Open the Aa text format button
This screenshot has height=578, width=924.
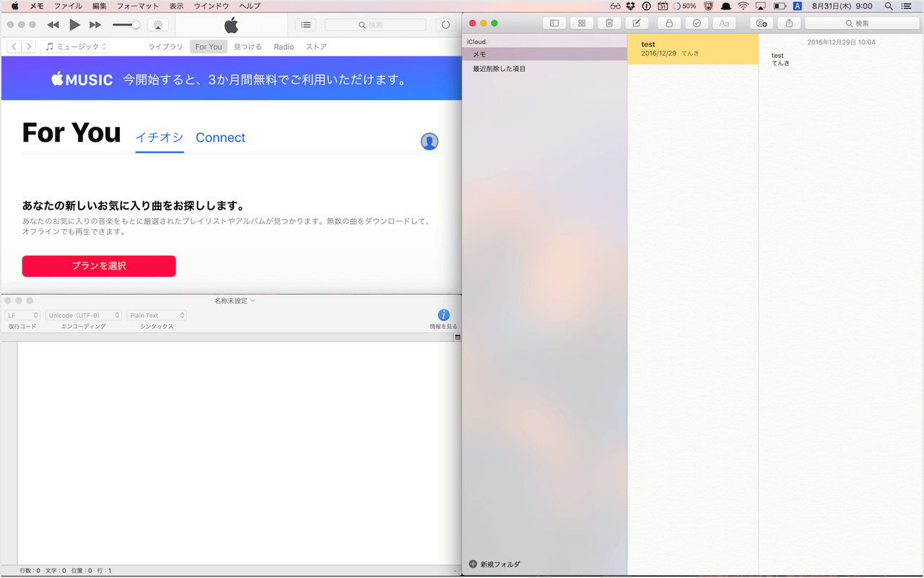[724, 23]
